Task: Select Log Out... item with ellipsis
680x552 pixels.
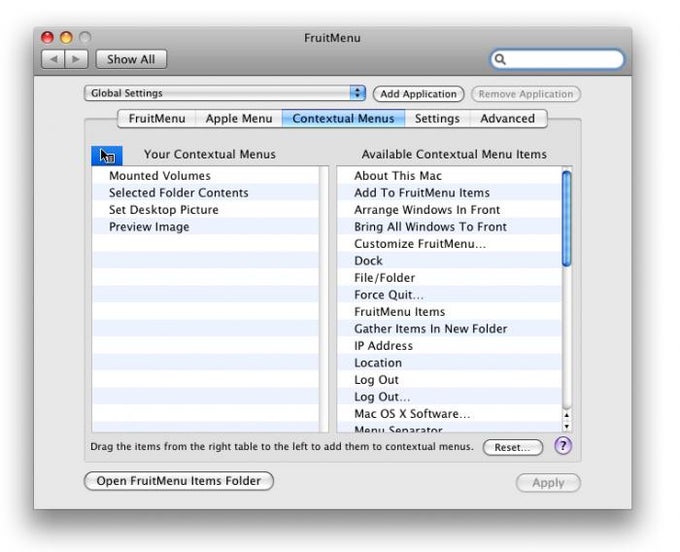Action: point(449,397)
